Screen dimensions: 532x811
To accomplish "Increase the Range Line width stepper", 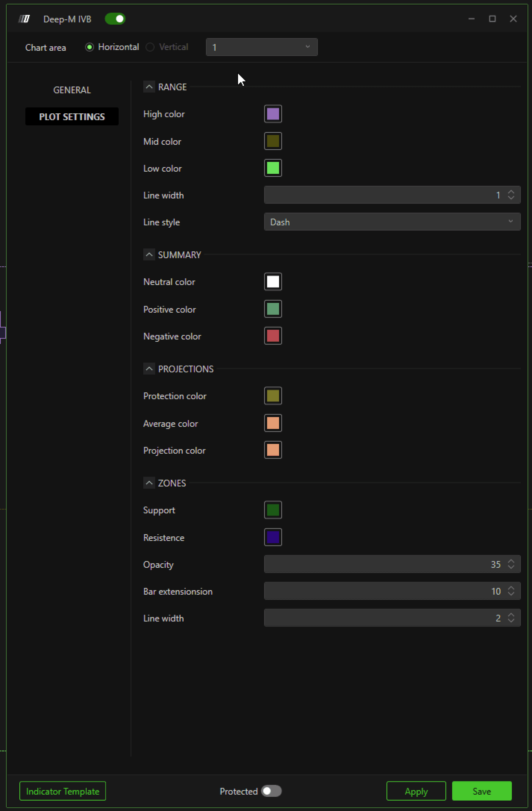I will tap(511, 192).
